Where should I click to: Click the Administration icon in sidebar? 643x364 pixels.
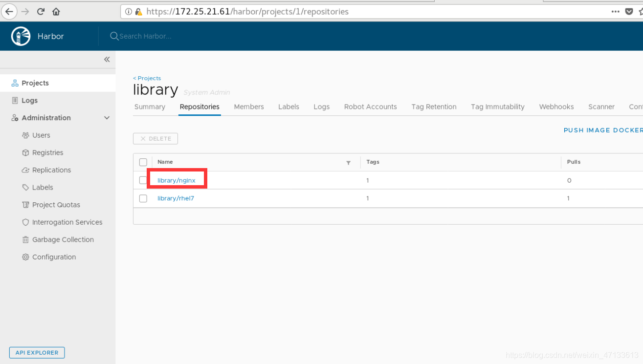[x=15, y=118]
